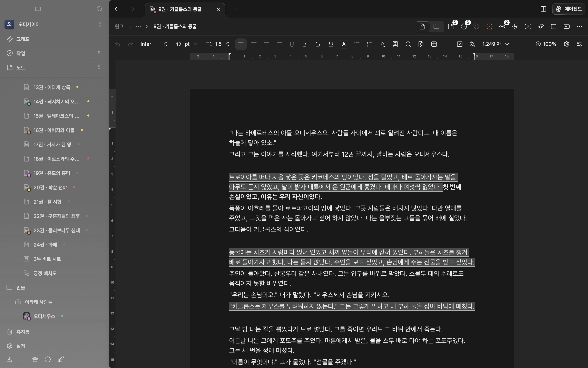Toggle strikethrough formatting

click(x=318, y=44)
